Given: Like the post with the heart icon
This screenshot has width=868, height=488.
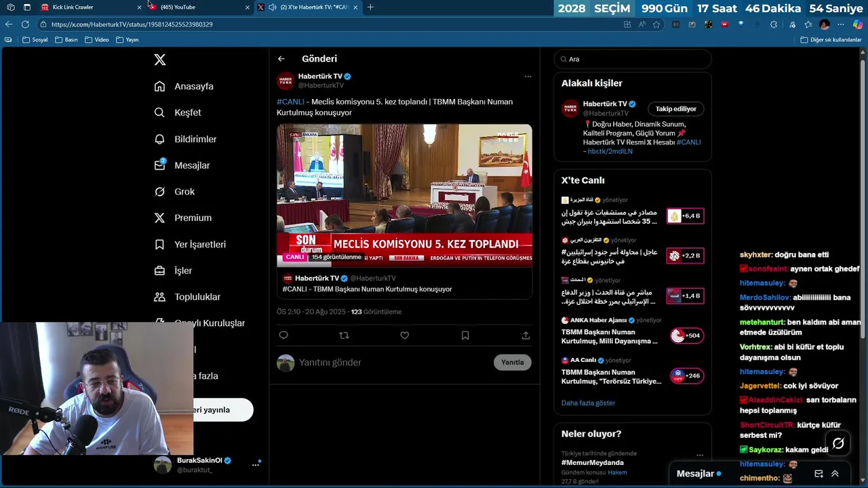Looking at the screenshot, I should point(404,335).
